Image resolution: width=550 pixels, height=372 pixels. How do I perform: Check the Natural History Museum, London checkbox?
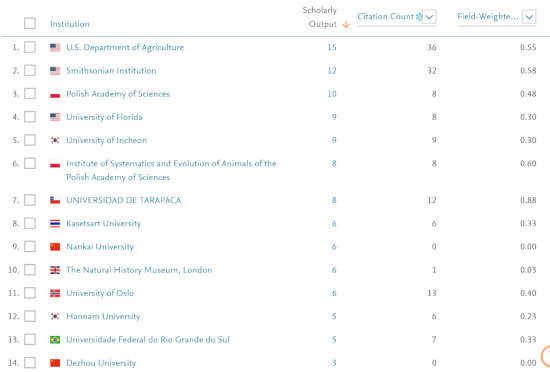click(30, 270)
